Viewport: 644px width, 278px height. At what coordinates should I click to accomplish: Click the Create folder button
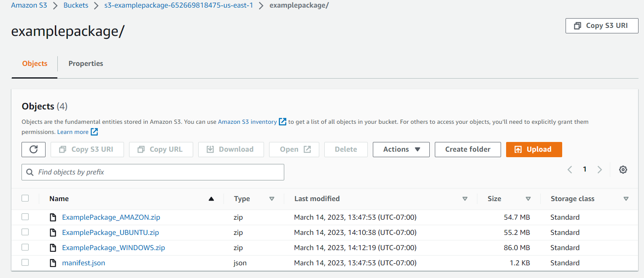pyautogui.click(x=467, y=149)
